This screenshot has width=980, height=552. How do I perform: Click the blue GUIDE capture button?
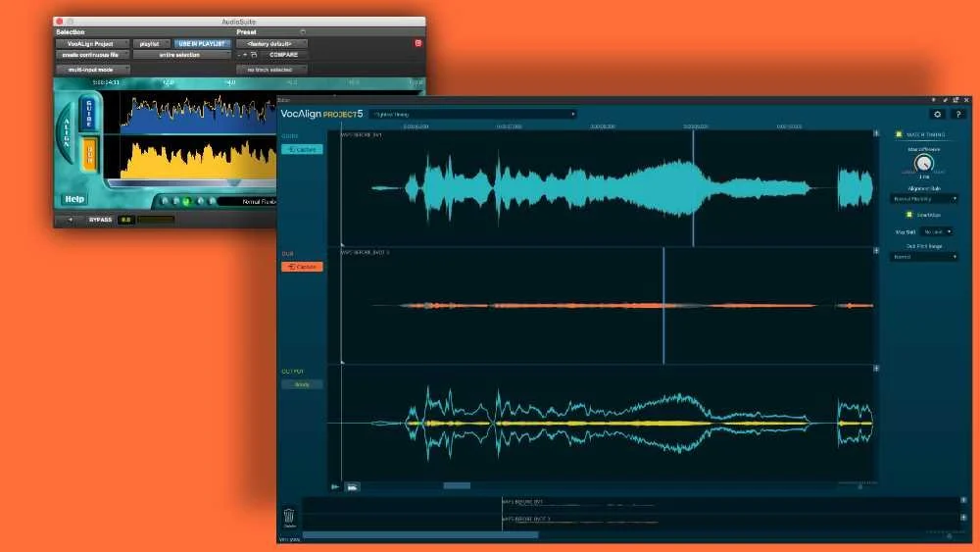point(89,114)
